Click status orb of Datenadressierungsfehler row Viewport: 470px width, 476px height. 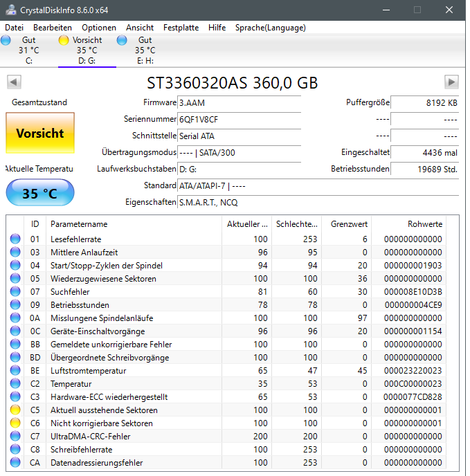[x=15, y=463]
